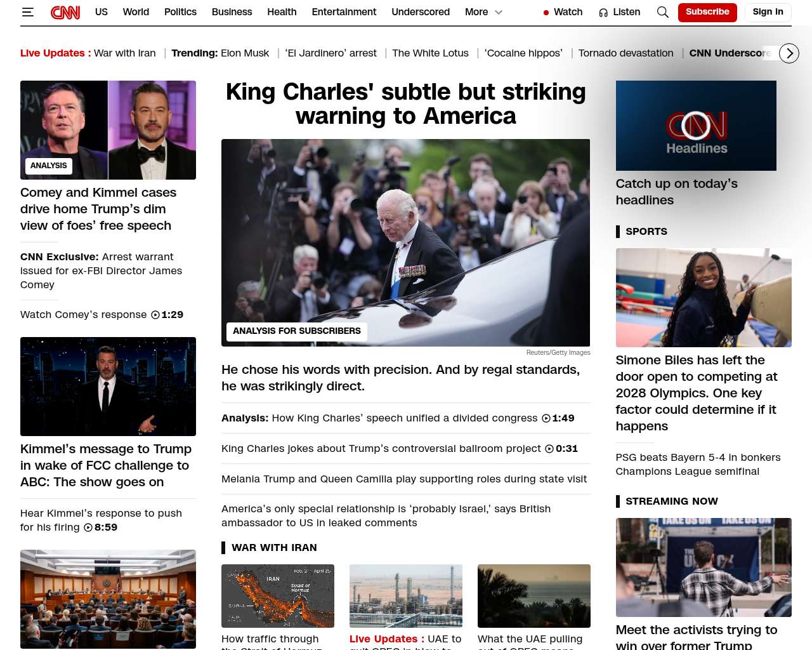Open How traffic through Strait story

pyautogui.click(x=272, y=641)
